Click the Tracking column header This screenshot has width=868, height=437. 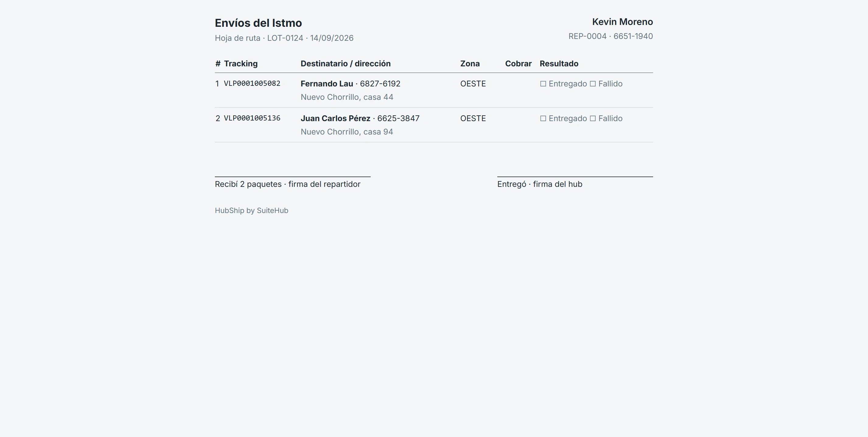240,64
